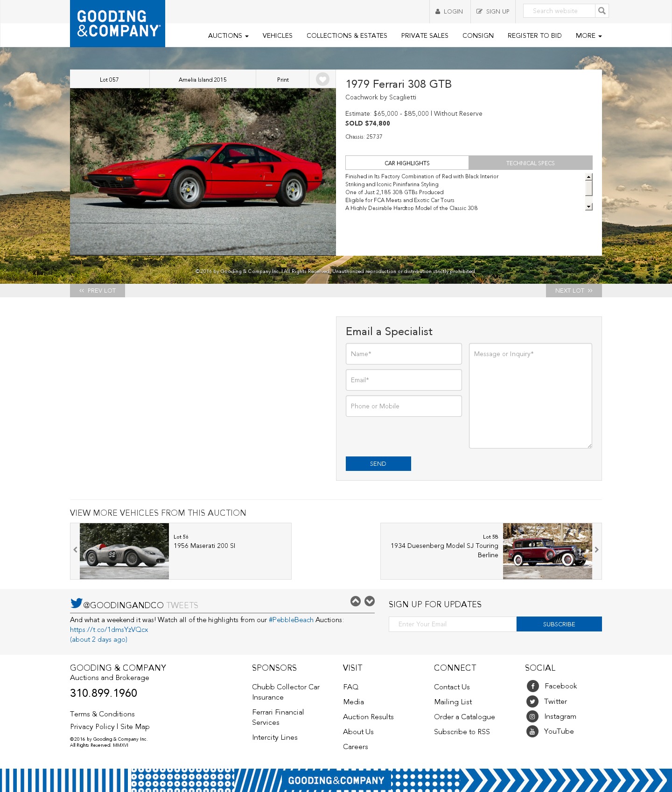This screenshot has height=792, width=672.
Task: Open the 1956 Maserati 200 SI thumbnail
Action: click(x=124, y=551)
